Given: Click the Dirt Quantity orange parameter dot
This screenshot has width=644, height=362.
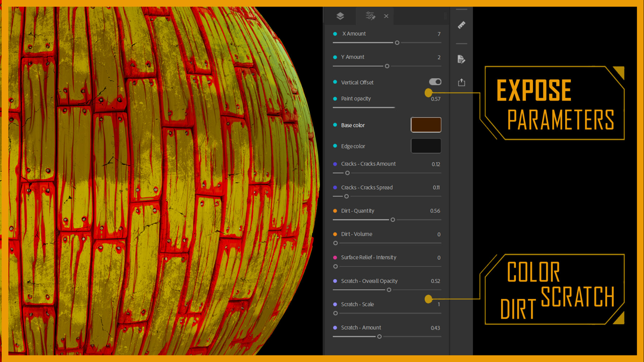Looking at the screenshot, I should tap(335, 211).
